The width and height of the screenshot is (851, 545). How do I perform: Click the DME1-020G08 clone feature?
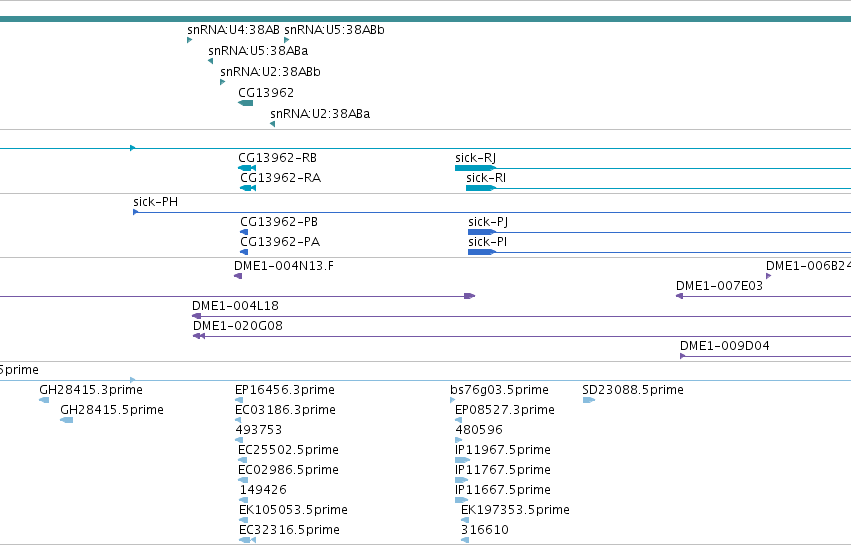pos(522,337)
